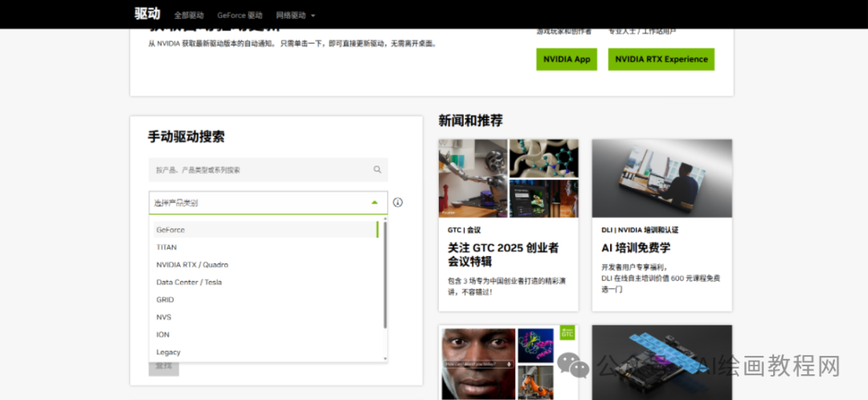This screenshot has height=400, width=868.
Task: Open the info icon beside product category
Action: (398, 202)
